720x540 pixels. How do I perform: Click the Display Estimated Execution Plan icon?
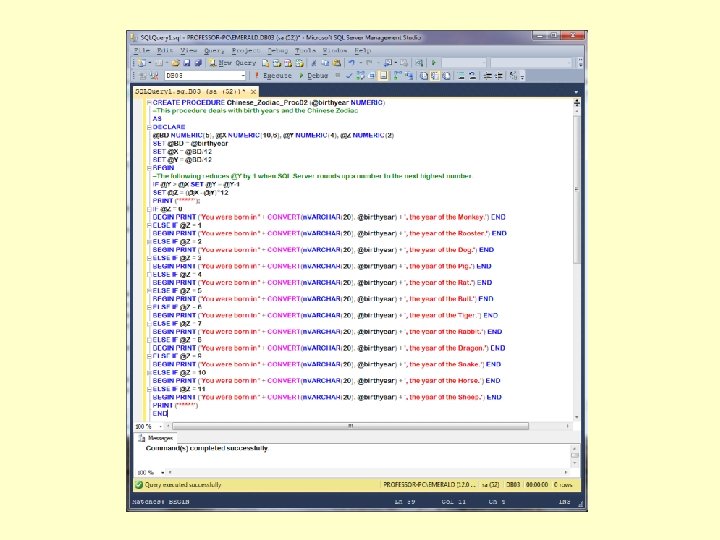[361, 75]
